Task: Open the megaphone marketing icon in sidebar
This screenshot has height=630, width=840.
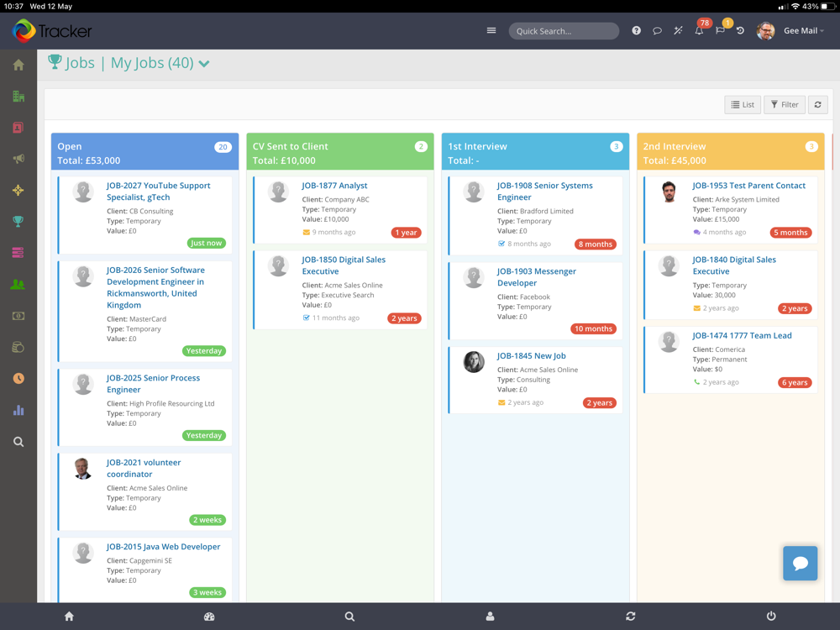Action: tap(18, 159)
